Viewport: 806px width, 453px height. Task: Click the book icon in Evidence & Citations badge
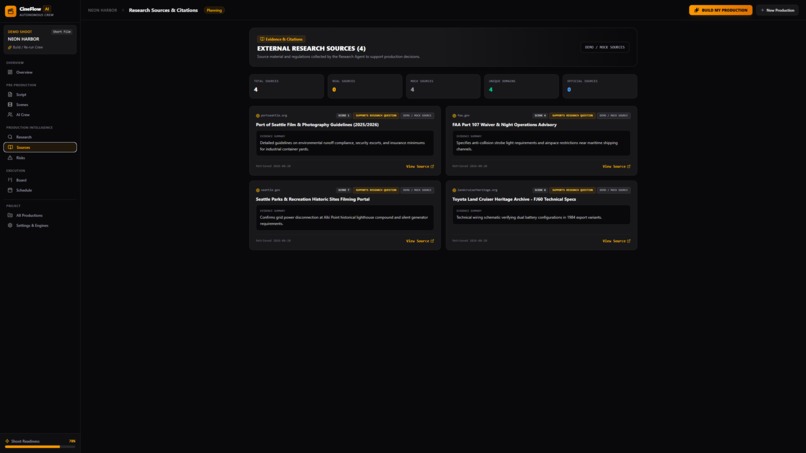[x=262, y=39]
